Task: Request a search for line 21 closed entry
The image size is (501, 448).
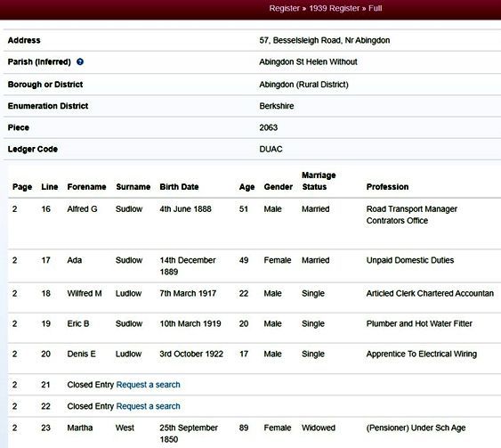Action: tap(148, 385)
